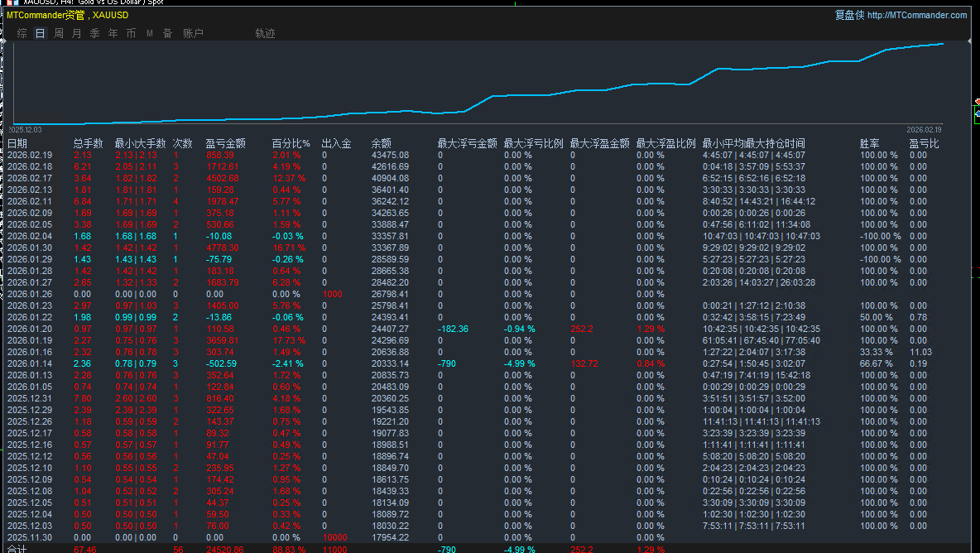Select the 2026.01.30 row date
The image size is (980, 553).
29,248
